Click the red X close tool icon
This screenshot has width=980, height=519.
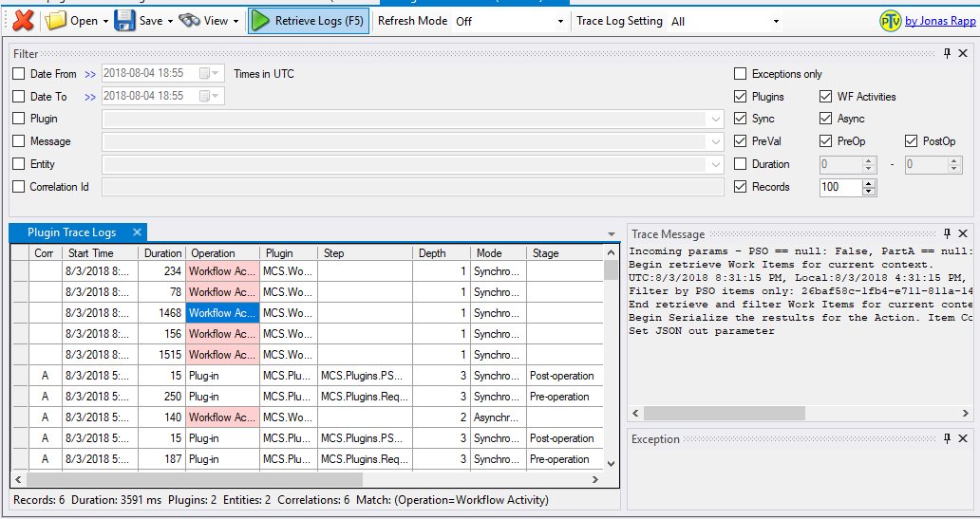pyautogui.click(x=23, y=21)
